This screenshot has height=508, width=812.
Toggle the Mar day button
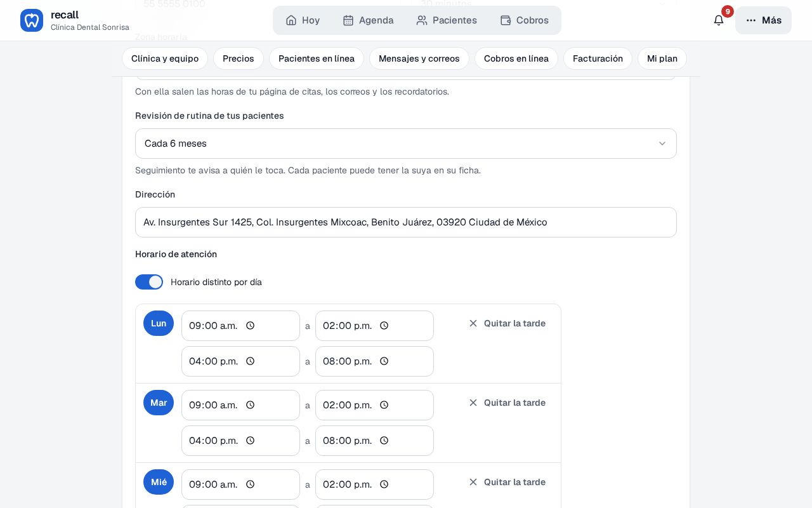click(x=159, y=403)
